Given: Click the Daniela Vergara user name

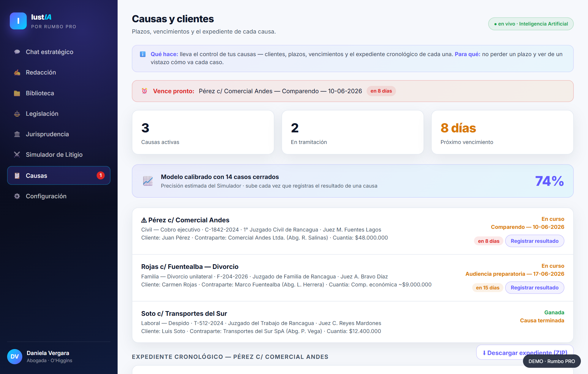Looking at the screenshot, I should (48, 353).
